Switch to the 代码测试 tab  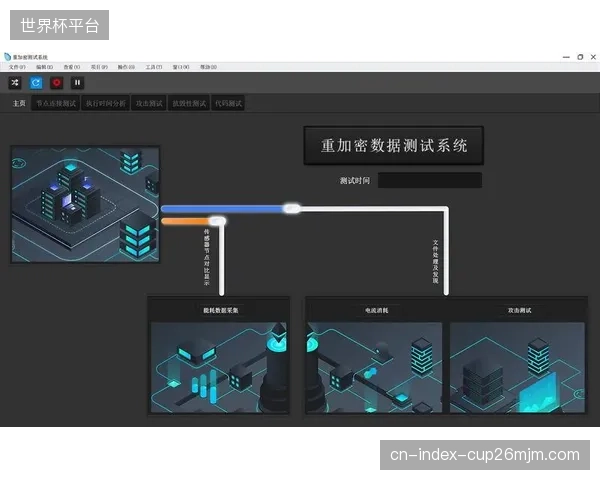pos(228,103)
